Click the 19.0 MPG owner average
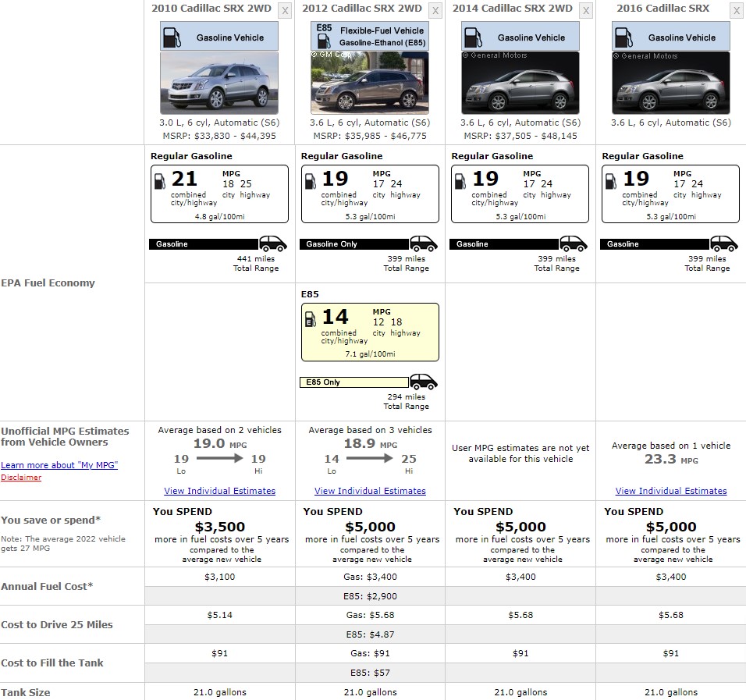The height and width of the screenshot is (700, 746). (x=220, y=443)
